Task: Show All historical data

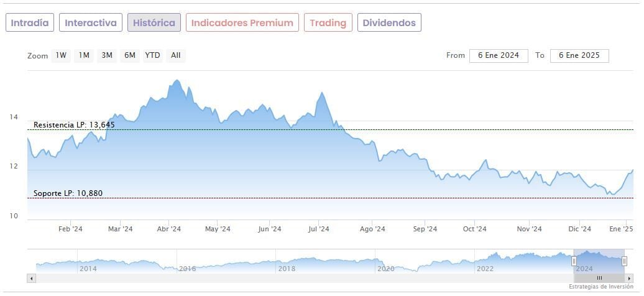Action: pyautogui.click(x=176, y=55)
